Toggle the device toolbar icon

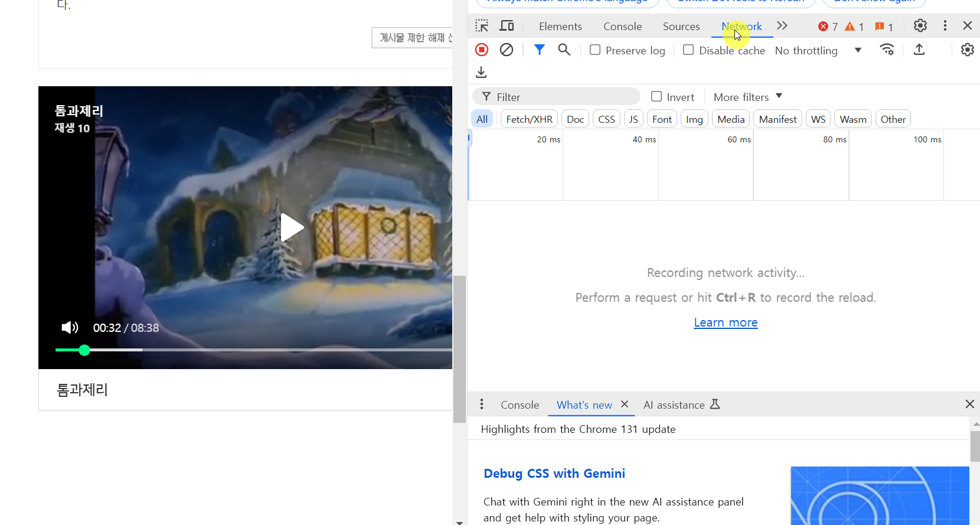pyautogui.click(x=507, y=26)
